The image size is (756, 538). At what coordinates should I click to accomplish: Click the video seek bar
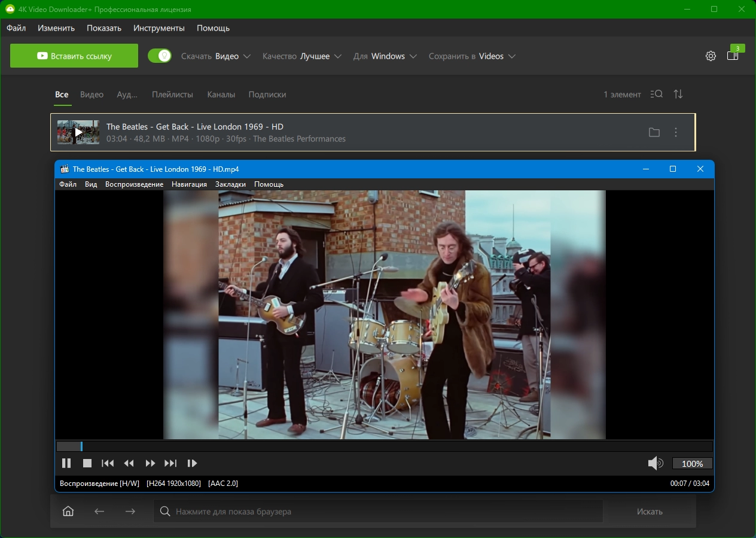pos(384,446)
